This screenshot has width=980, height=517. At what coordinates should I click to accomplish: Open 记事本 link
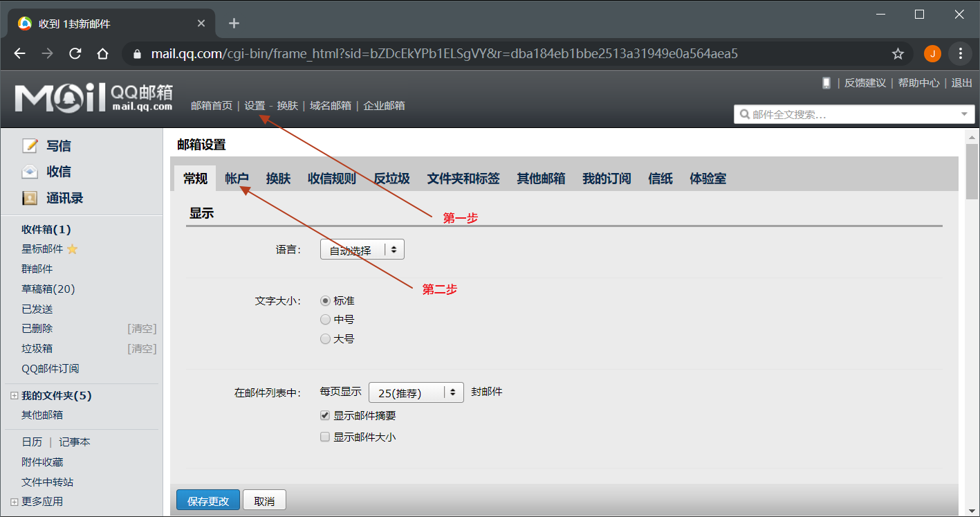(x=75, y=442)
